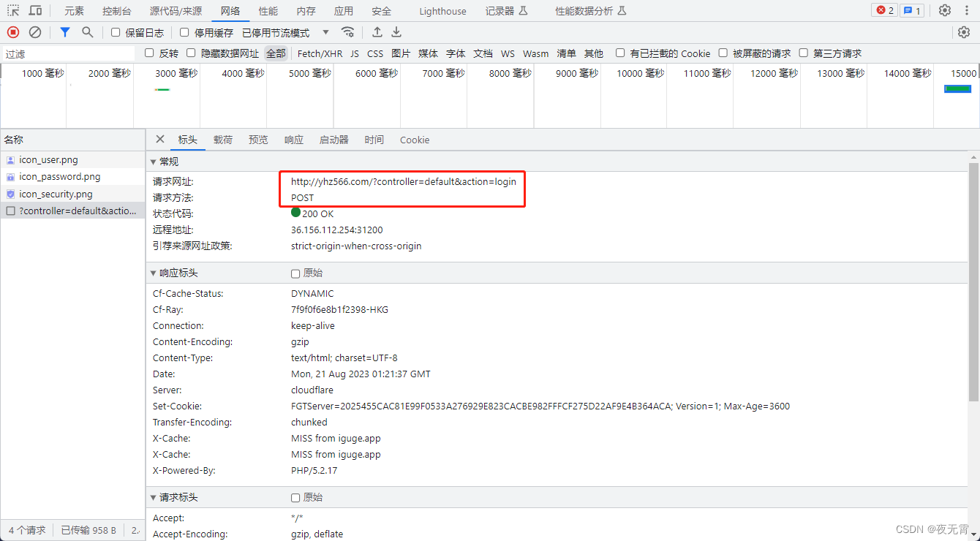Toggle hide data URLs checkbox
The width and height of the screenshot is (980, 541).
[191, 53]
